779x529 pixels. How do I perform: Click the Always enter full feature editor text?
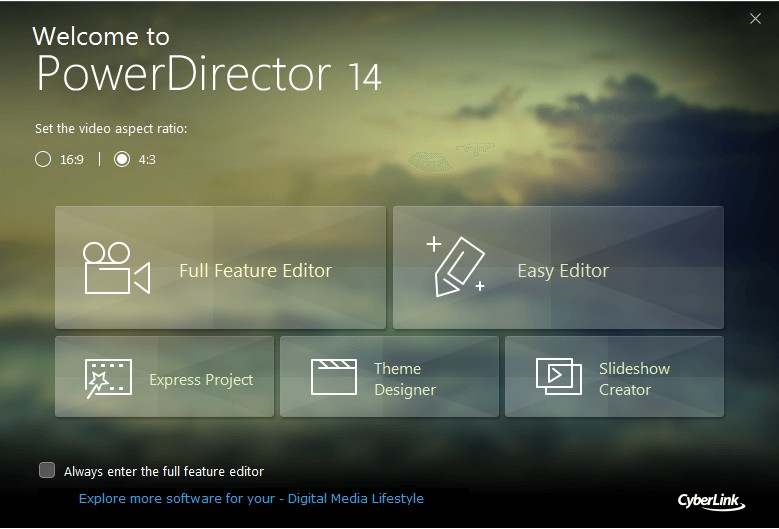point(164,471)
